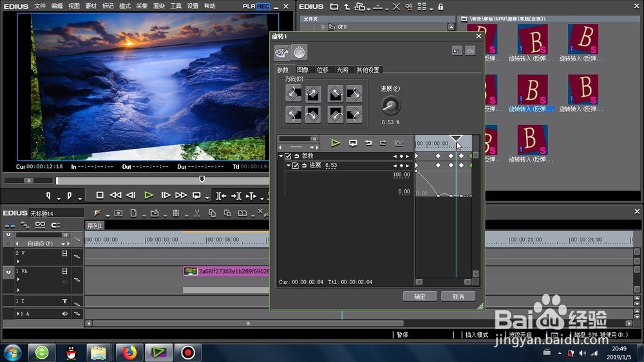Toggle ripple mode icon in timeline panel
This screenshot has height=362, width=644.
(24, 225)
